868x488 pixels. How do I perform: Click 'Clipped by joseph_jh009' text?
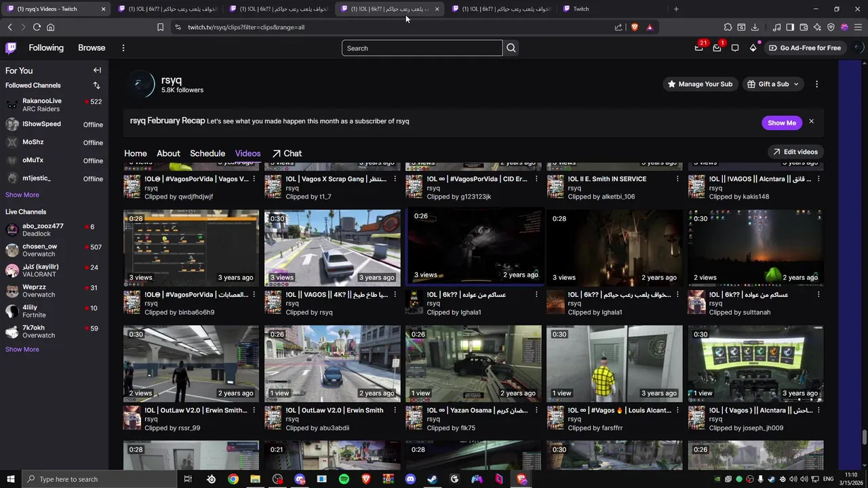746,428
